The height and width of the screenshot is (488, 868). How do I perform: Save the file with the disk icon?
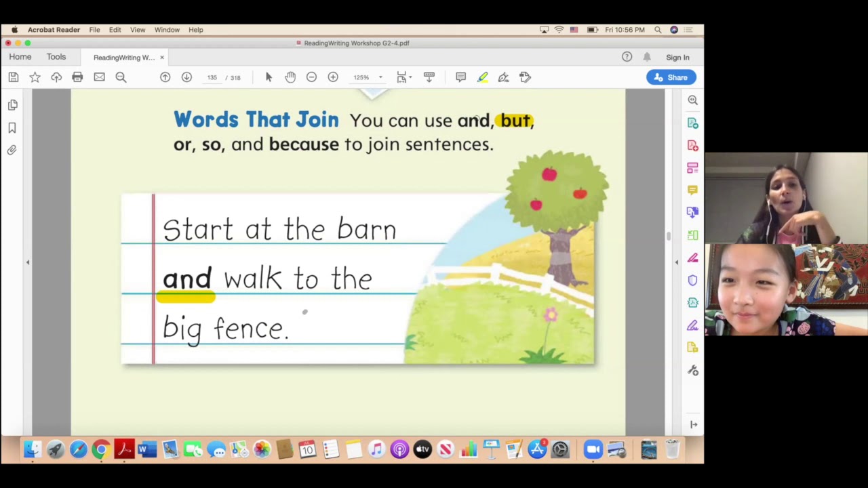pyautogui.click(x=13, y=77)
